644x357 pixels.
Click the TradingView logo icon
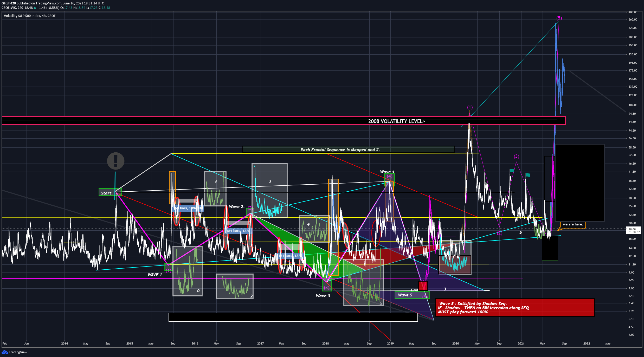pos(4,352)
